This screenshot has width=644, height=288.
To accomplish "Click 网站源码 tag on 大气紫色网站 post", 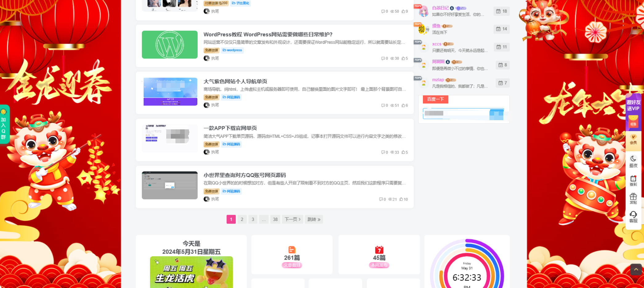I will [231, 97].
